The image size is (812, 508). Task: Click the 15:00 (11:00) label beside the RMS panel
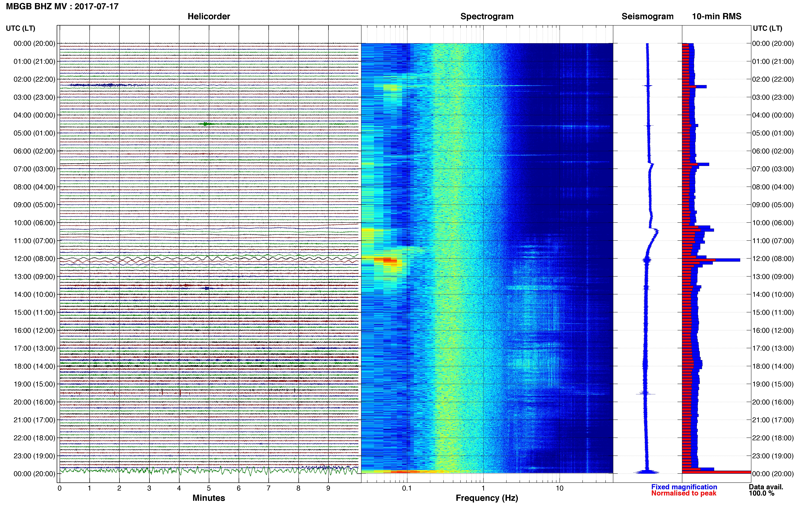pyautogui.click(x=773, y=312)
